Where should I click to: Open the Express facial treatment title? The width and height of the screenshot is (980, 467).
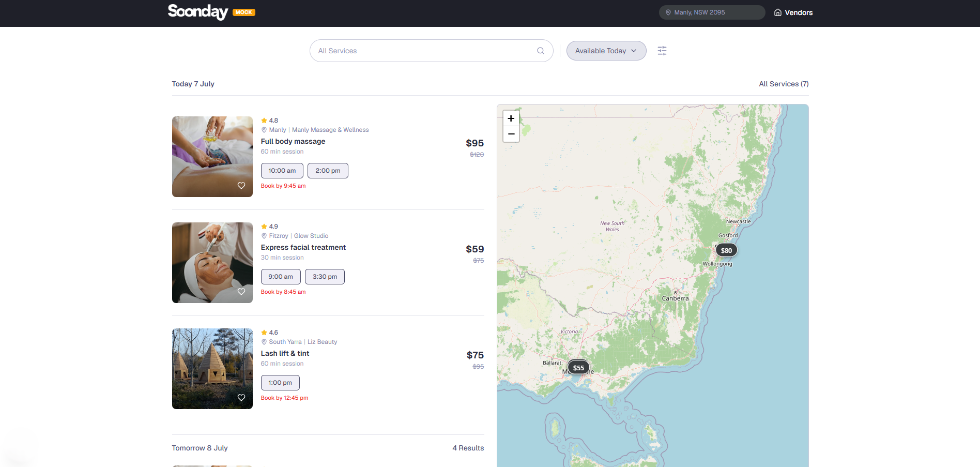[303, 247]
